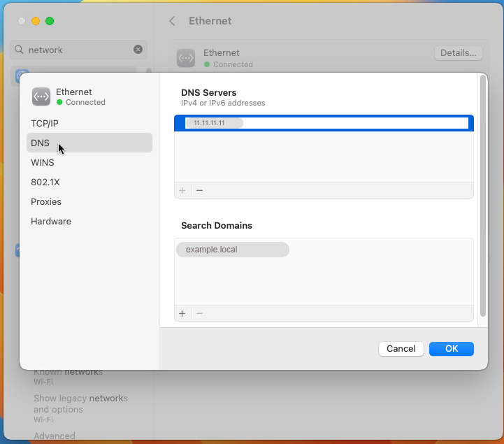
Task: Open the Hardware section
Action: pos(51,221)
